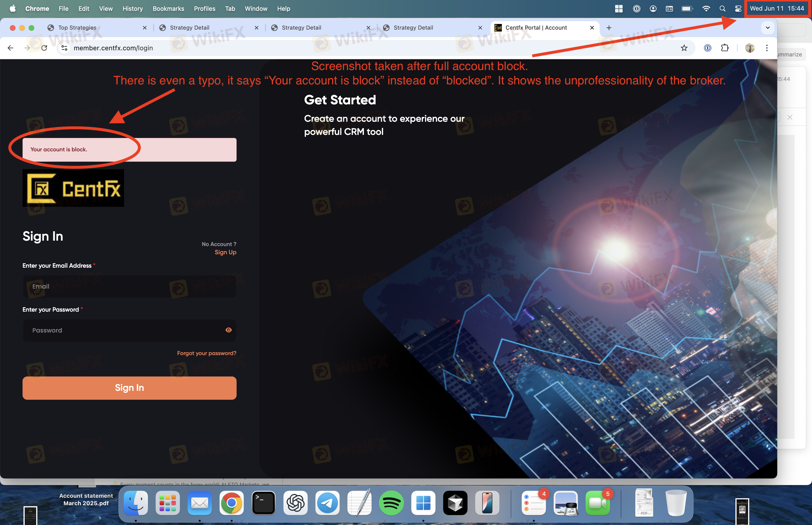This screenshot has width=812, height=525.
Task: Open 1Password extension icon in toolbar
Action: (x=707, y=48)
